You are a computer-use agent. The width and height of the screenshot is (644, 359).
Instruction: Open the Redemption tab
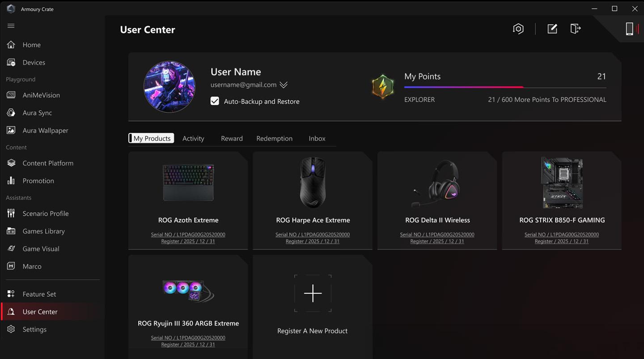[x=274, y=138]
